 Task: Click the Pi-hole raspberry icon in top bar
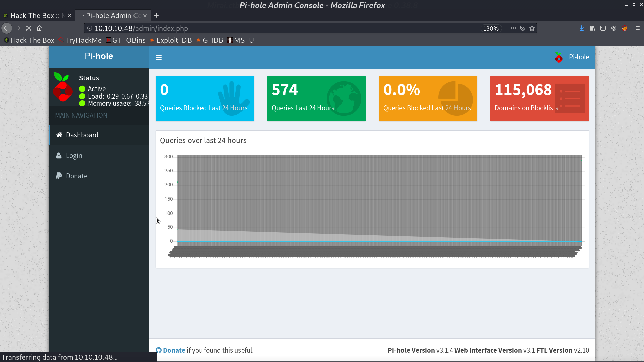559,57
